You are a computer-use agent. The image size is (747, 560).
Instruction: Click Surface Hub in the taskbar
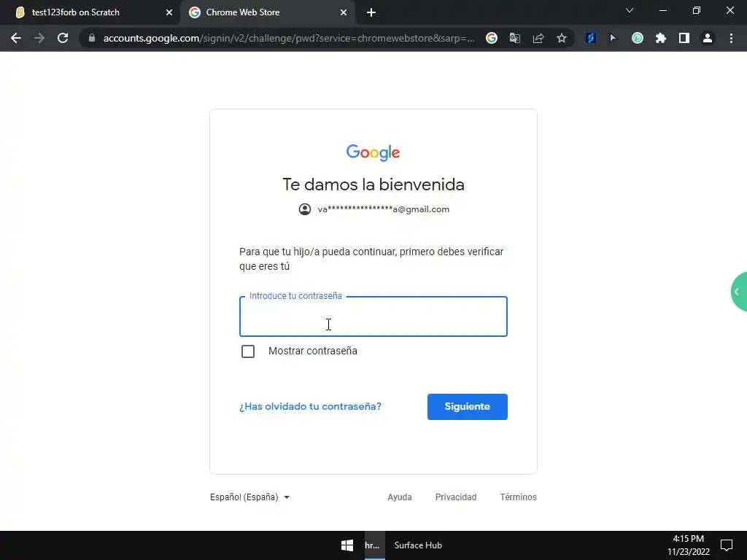click(418, 545)
